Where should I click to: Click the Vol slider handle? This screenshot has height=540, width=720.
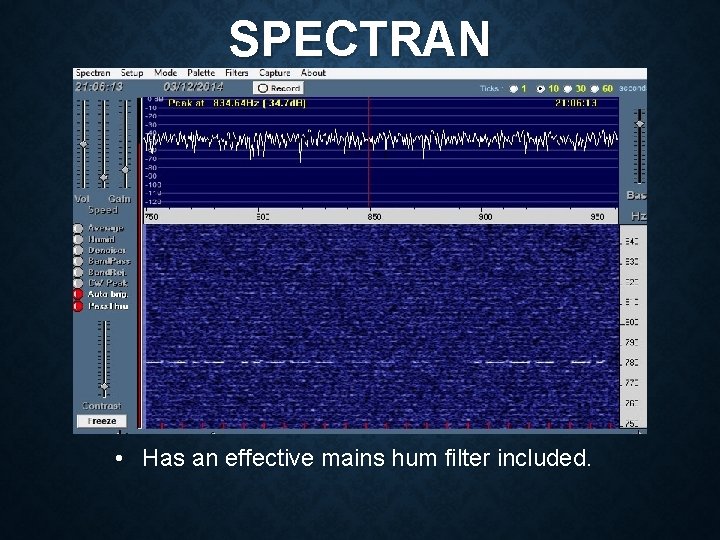tap(83, 145)
